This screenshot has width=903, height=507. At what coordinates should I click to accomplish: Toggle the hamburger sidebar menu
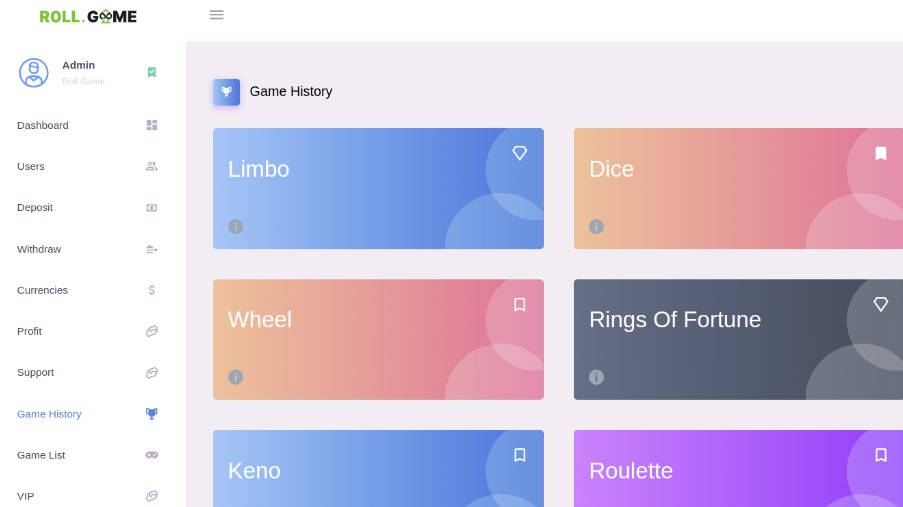(217, 15)
